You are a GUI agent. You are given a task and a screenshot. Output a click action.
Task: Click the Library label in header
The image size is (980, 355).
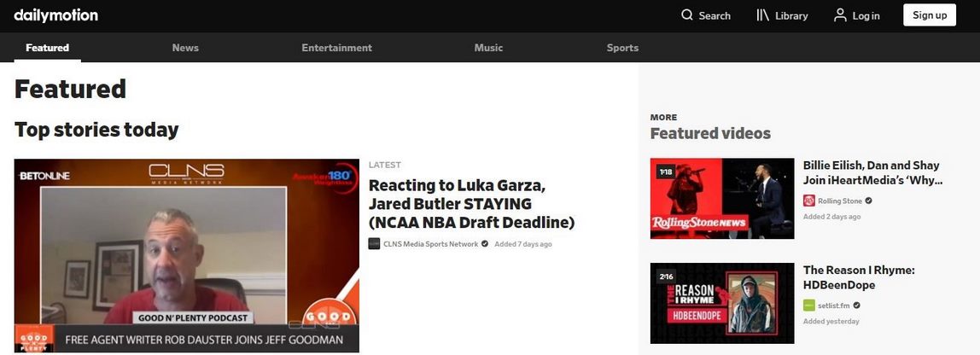click(x=791, y=15)
